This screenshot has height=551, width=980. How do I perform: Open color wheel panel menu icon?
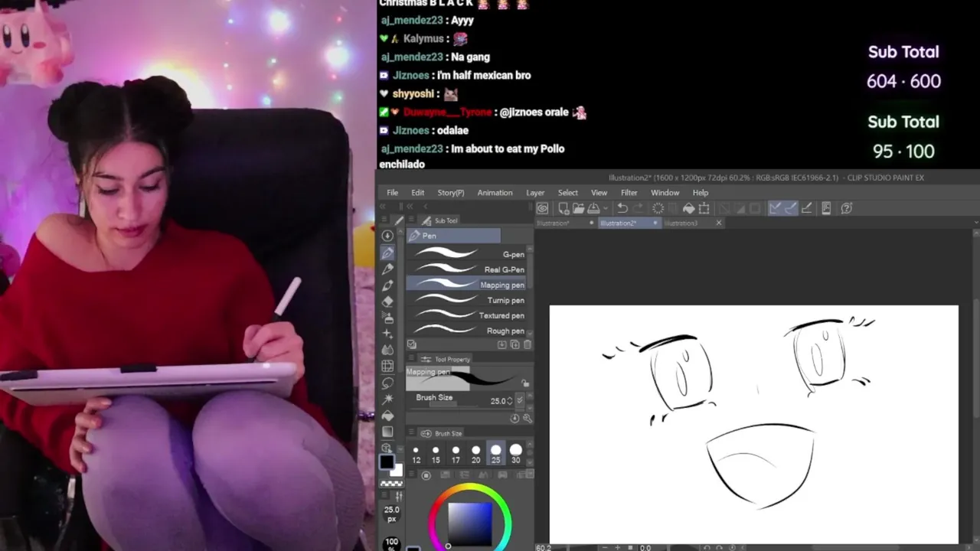coord(411,475)
